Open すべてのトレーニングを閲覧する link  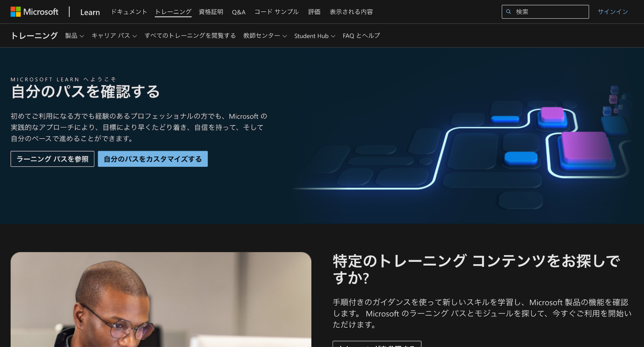[190, 36]
